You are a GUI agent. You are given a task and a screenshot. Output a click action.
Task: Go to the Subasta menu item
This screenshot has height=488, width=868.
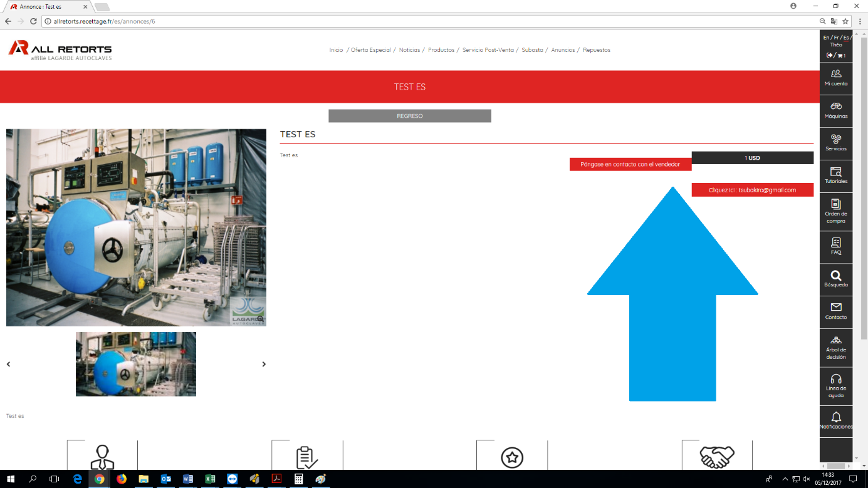[532, 50]
